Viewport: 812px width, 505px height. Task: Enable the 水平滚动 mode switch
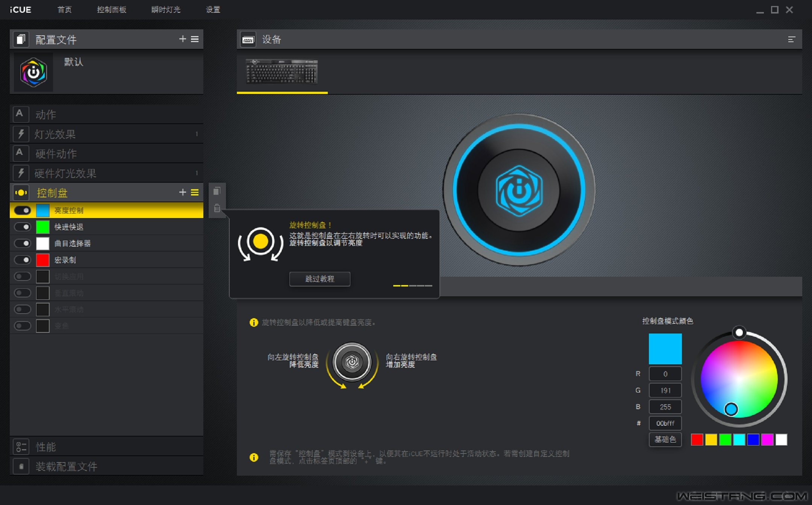(23, 309)
